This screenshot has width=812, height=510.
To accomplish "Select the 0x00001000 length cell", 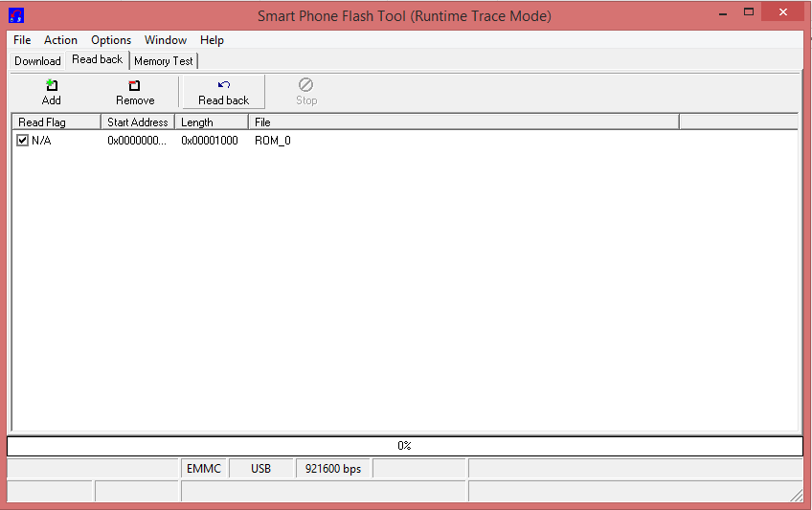I will pos(209,140).
